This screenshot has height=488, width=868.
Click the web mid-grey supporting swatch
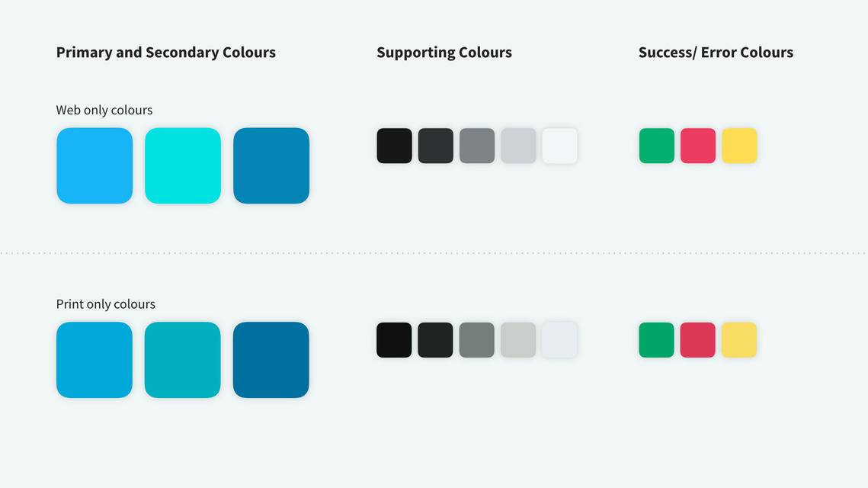[477, 146]
